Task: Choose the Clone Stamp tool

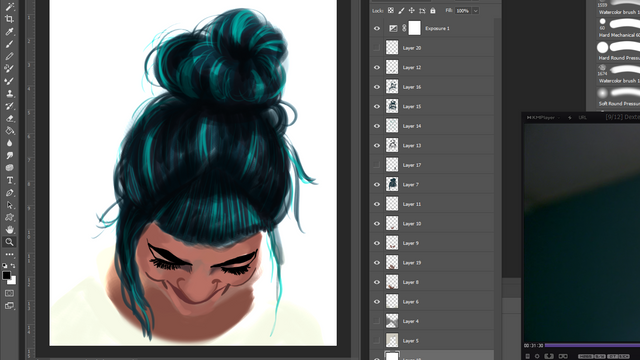Action: coord(9,93)
